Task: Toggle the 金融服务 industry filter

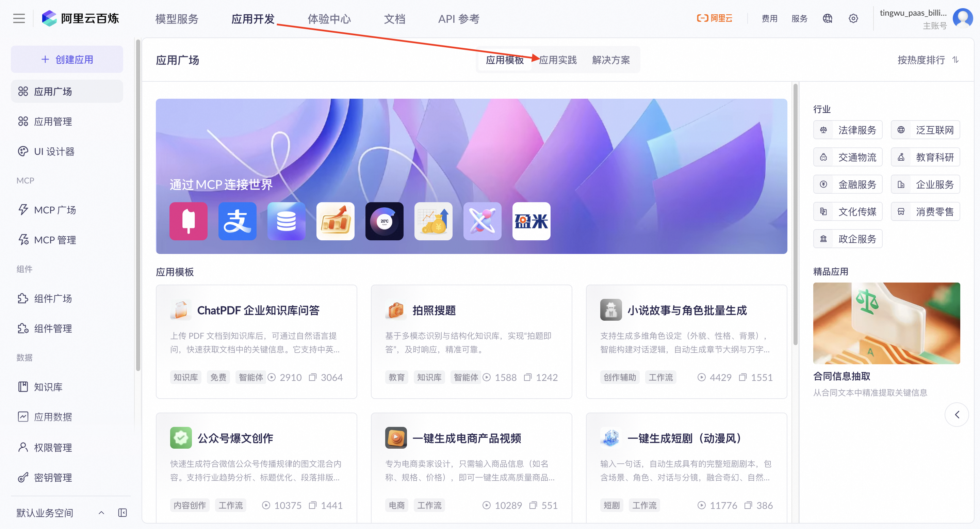Action: (x=848, y=185)
